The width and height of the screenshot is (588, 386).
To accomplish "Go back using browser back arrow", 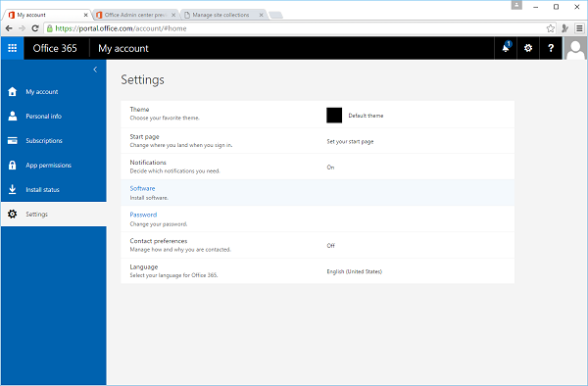I will click(x=9, y=28).
